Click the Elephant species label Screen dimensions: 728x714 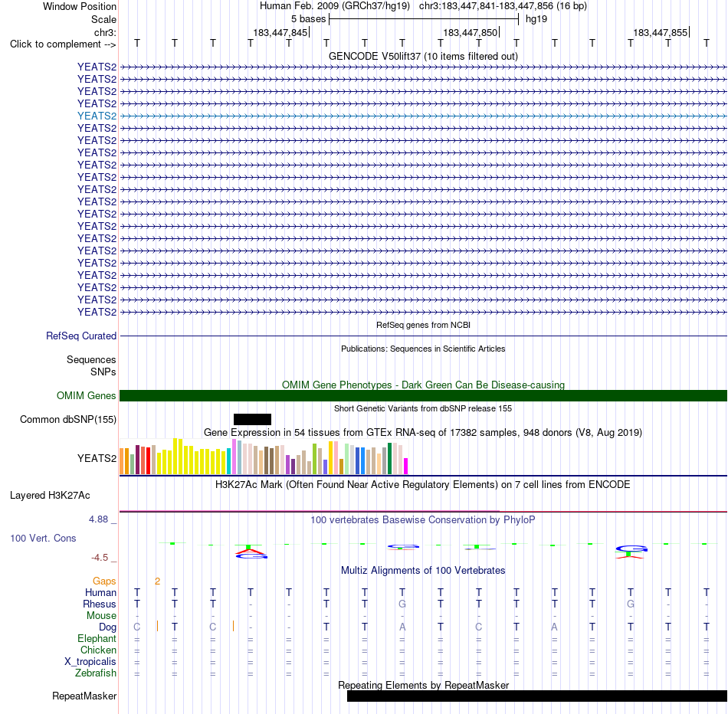(97, 639)
